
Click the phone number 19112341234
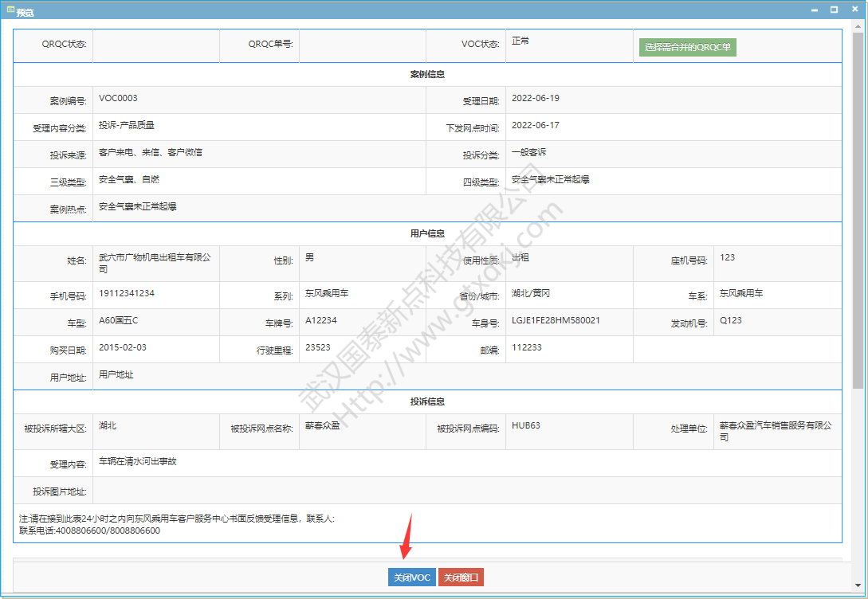(127, 294)
